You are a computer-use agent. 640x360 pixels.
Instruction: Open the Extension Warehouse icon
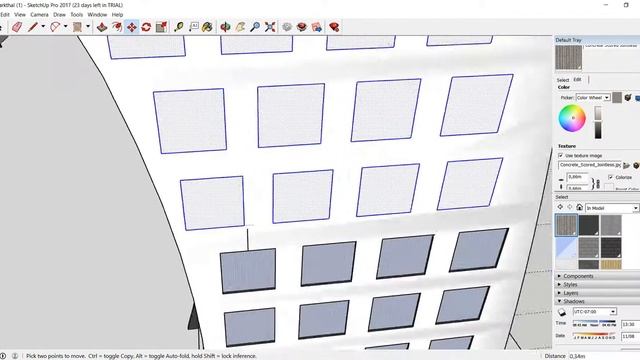(x=302, y=27)
